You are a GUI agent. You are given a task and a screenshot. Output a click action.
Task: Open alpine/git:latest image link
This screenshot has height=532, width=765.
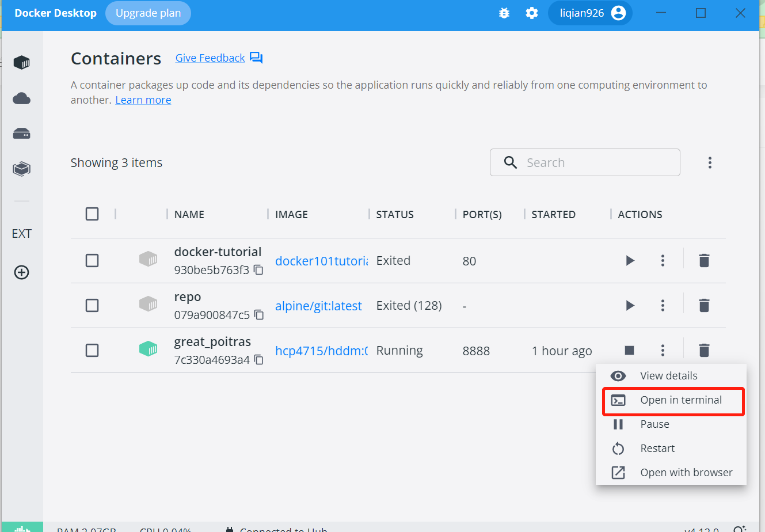(318, 306)
